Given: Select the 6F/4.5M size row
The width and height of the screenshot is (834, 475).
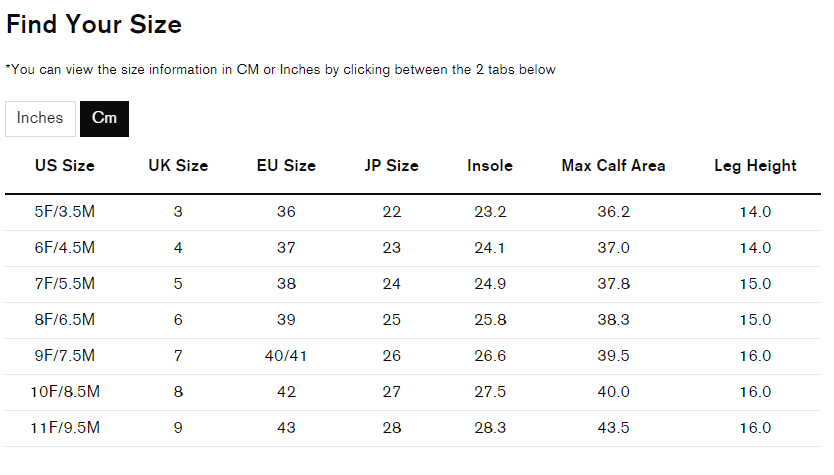Looking at the screenshot, I should tap(413, 248).
